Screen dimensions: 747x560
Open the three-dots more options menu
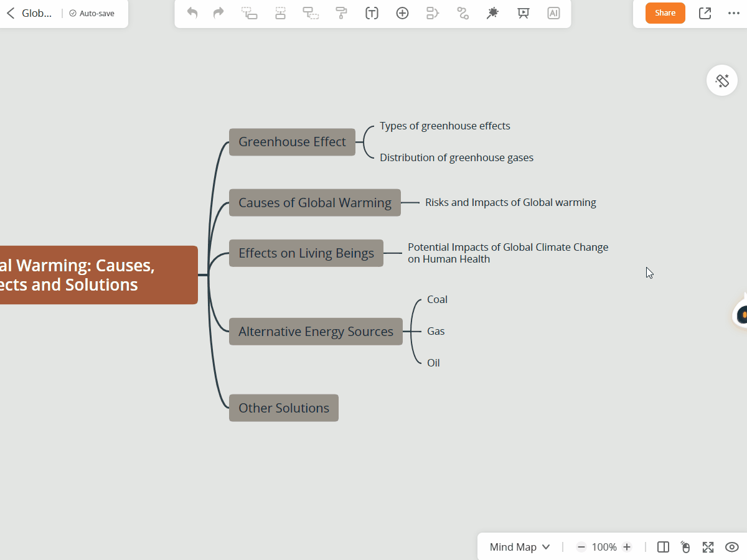coord(734,13)
